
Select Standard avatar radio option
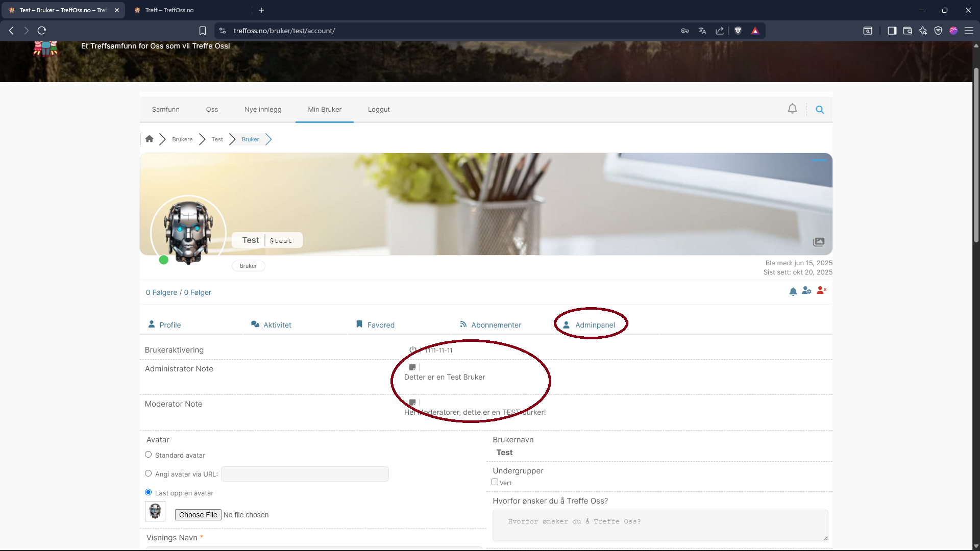click(149, 455)
